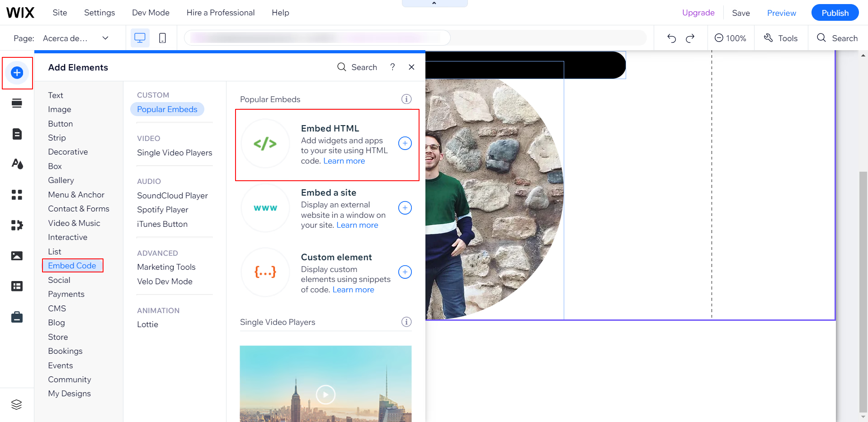Image resolution: width=868 pixels, height=422 pixels.
Task: Open the Help menu
Action: [x=280, y=13]
